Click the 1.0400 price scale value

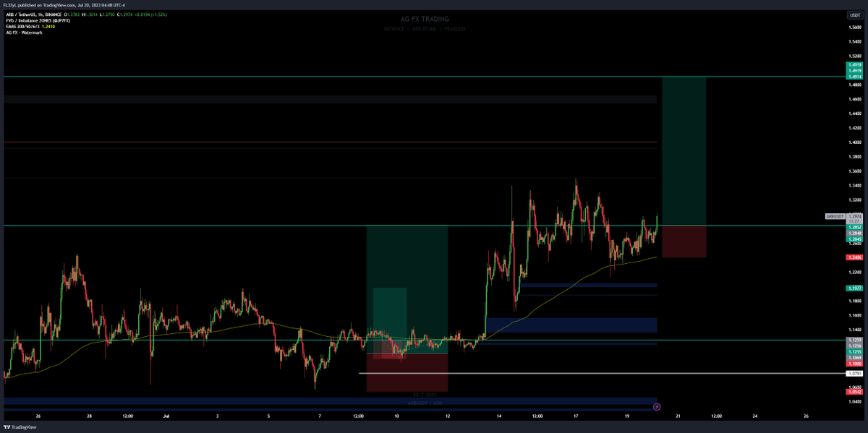tap(854, 401)
